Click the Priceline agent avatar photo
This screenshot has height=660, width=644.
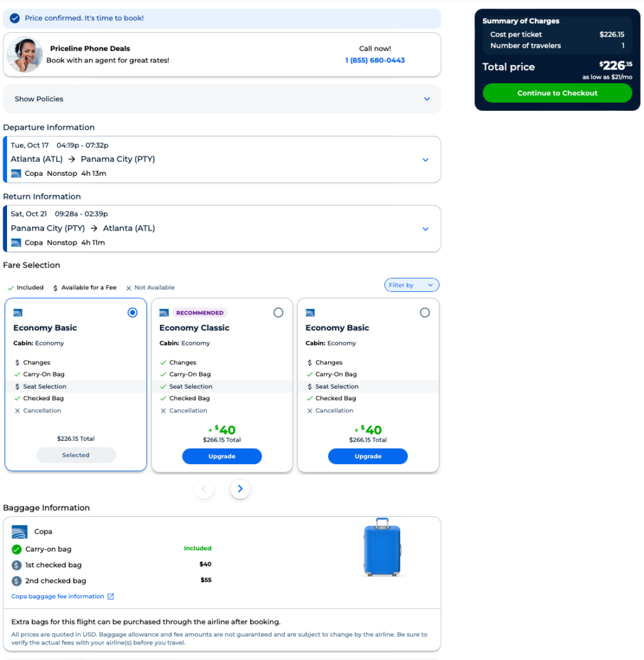tap(24, 55)
